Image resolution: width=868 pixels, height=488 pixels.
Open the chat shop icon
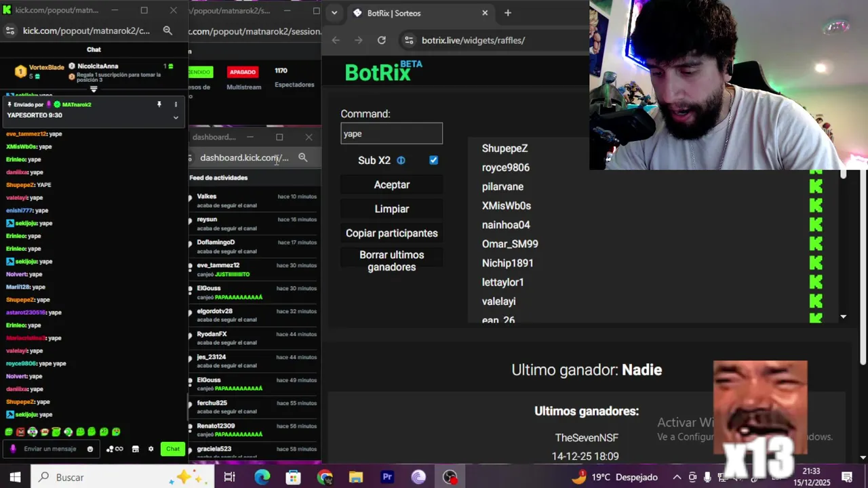(x=135, y=449)
